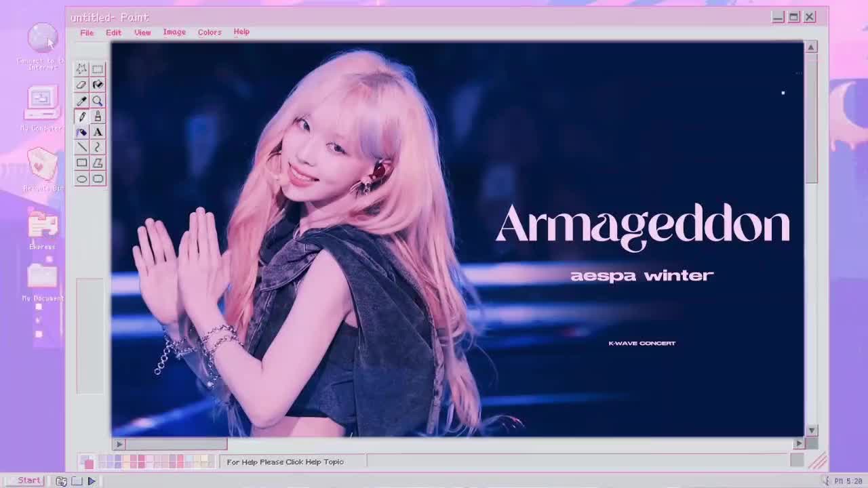Screen dimensions: 868x488
Task: Click the vertical scrollbar up arrow
Action: pos(811,47)
